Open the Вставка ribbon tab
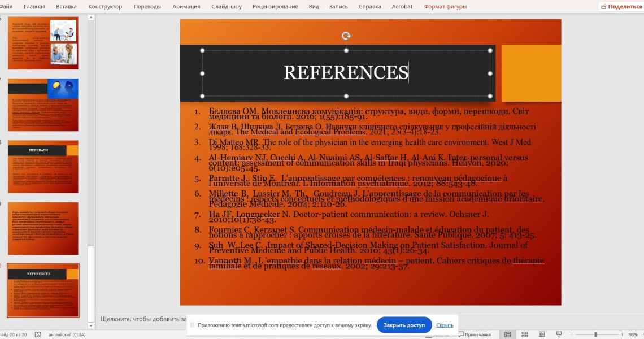The height and width of the screenshot is (339, 644). pos(66,7)
